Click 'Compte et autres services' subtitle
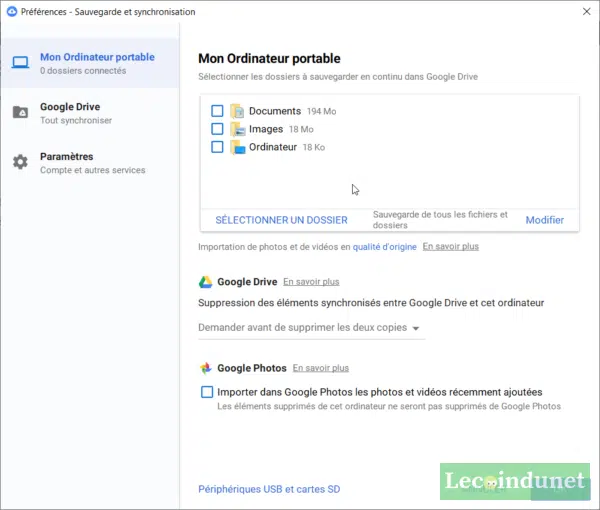Screen dimensions: 600x510 [93, 170]
